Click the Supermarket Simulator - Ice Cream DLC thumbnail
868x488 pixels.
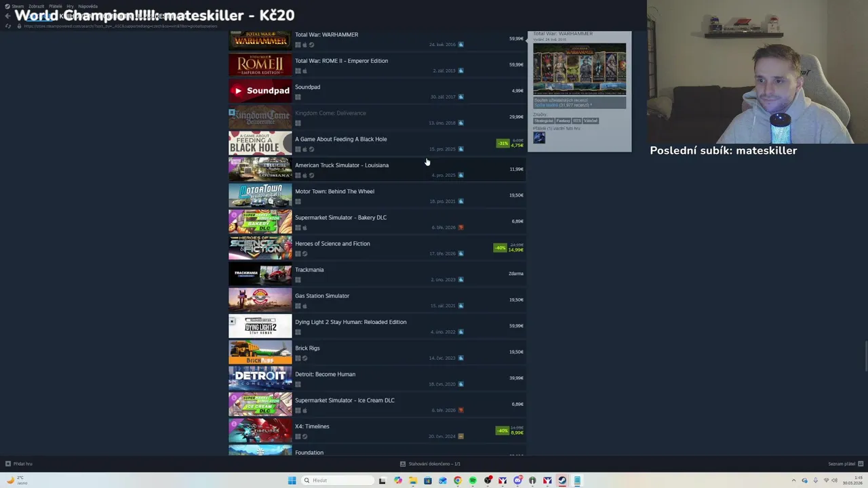point(260,404)
